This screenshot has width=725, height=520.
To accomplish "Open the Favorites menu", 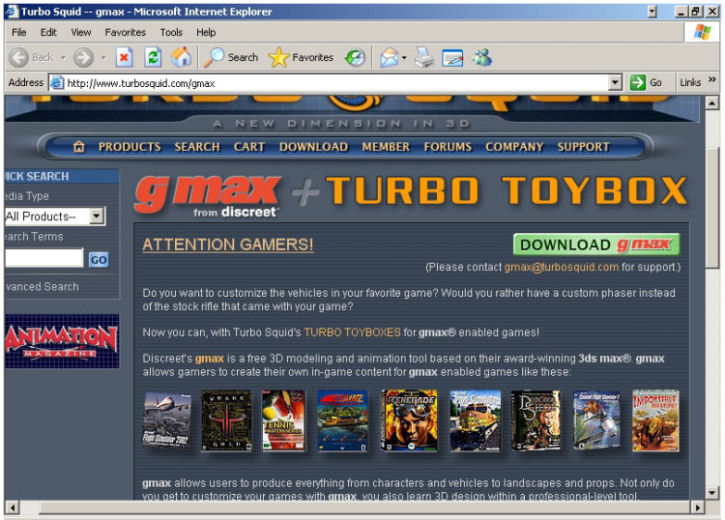I will 125,32.
